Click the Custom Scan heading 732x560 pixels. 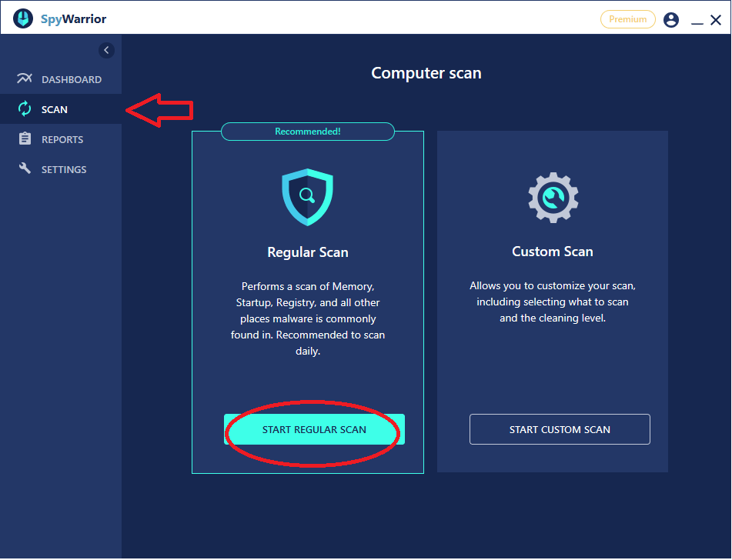click(552, 252)
